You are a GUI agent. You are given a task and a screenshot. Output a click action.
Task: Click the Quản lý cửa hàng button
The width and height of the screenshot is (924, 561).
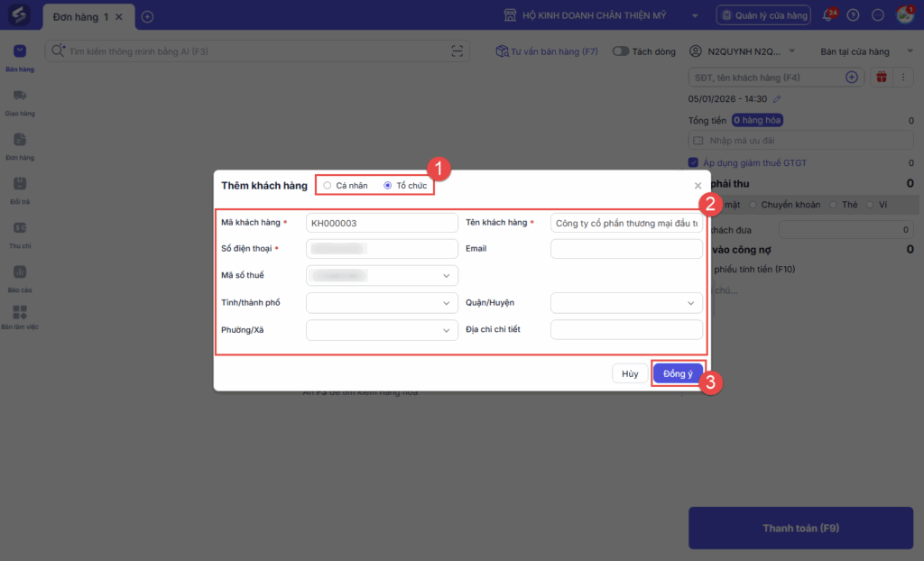(763, 15)
